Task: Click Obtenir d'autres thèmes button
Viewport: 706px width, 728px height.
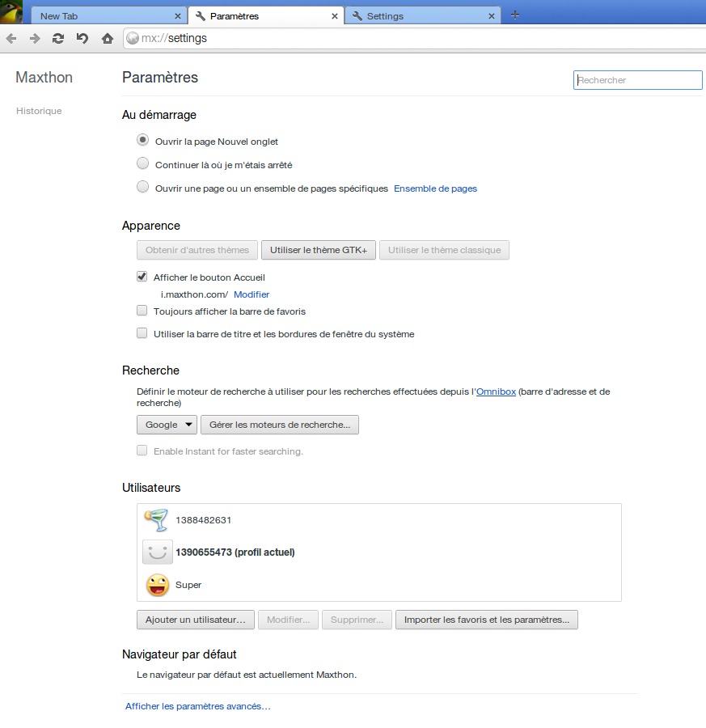Action: pos(197,250)
